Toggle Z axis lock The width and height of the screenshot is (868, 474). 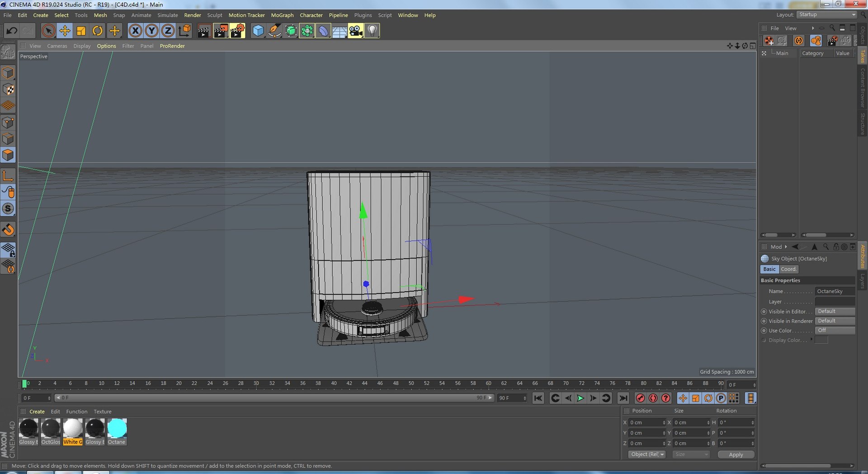[168, 31]
